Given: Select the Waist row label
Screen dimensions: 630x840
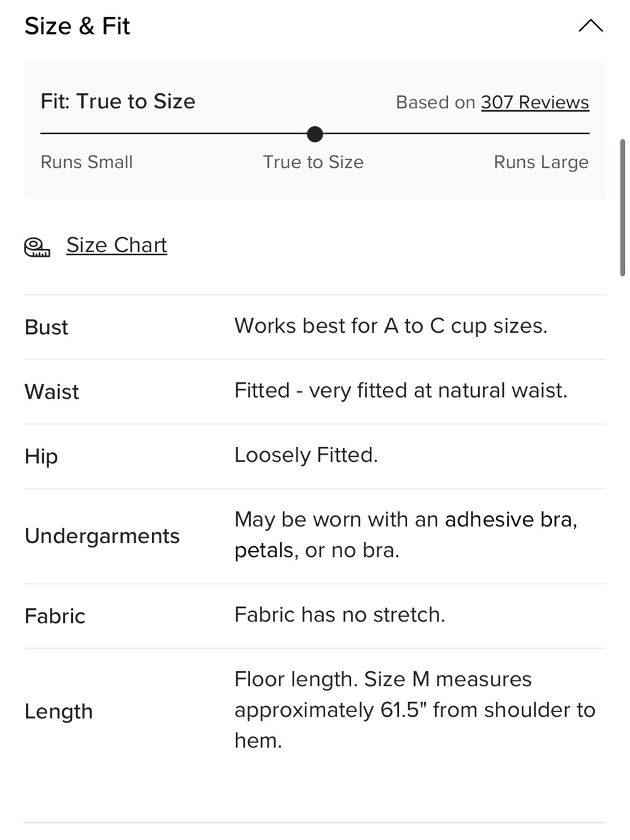Looking at the screenshot, I should 52,391.
